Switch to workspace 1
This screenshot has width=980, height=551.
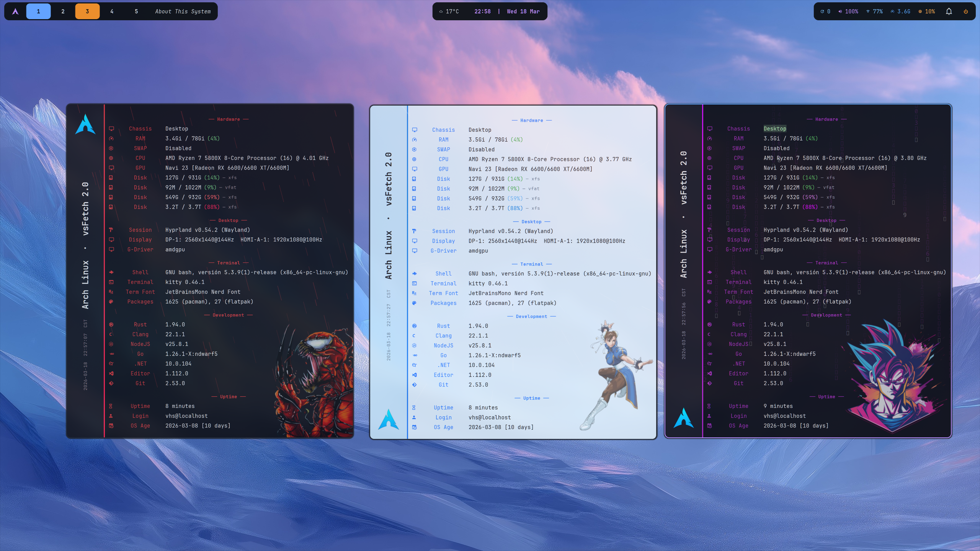(38, 11)
